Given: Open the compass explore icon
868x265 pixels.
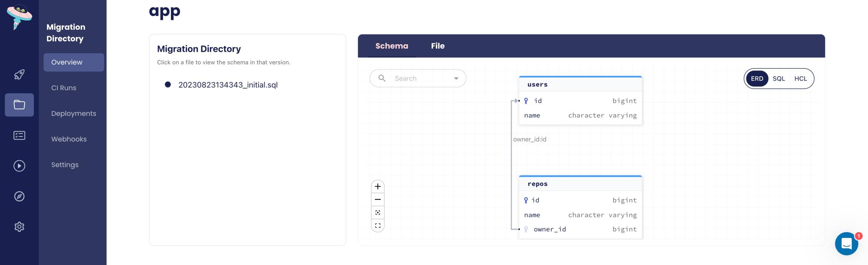Looking at the screenshot, I should [x=19, y=196].
